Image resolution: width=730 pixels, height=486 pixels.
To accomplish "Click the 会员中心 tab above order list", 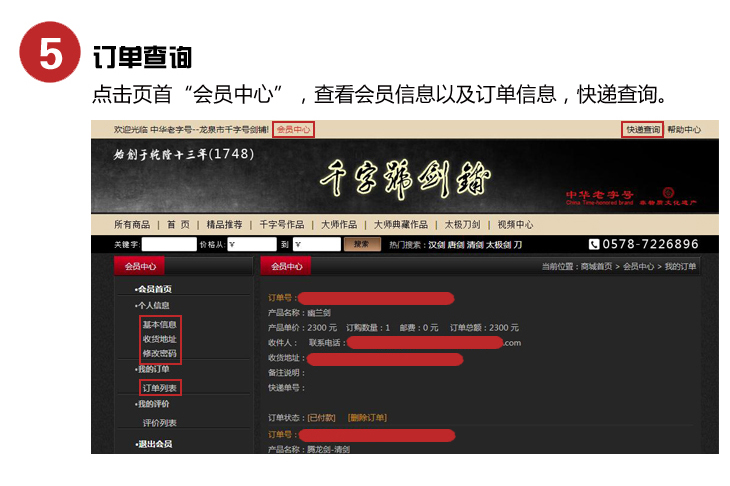I will 286,266.
